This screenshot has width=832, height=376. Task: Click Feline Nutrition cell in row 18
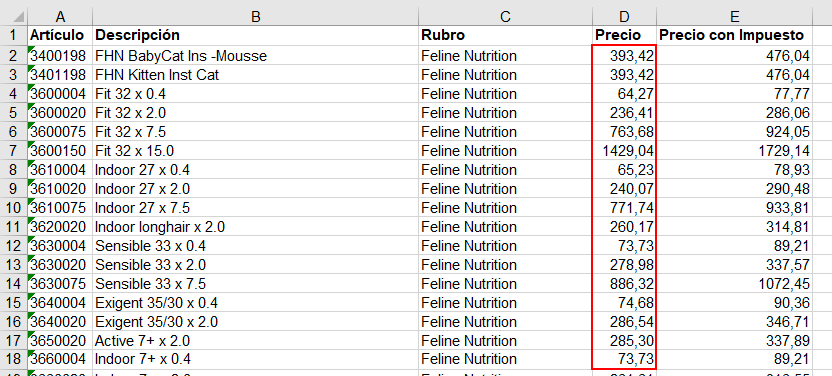click(x=505, y=359)
